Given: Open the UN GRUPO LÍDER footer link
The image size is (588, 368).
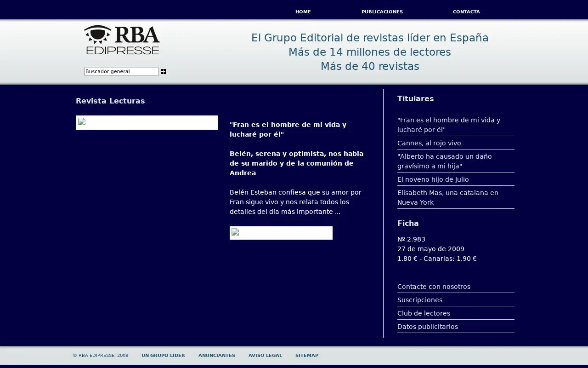Looking at the screenshot, I should 163,356.
